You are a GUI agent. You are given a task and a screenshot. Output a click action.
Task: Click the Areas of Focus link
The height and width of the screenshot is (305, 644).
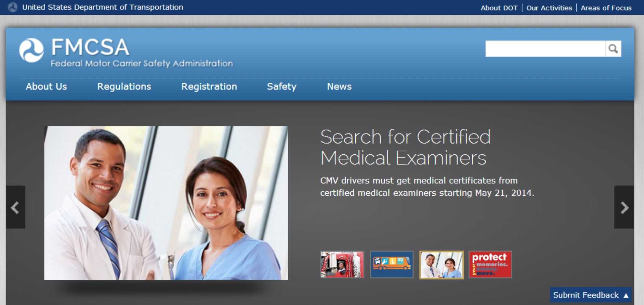(606, 8)
